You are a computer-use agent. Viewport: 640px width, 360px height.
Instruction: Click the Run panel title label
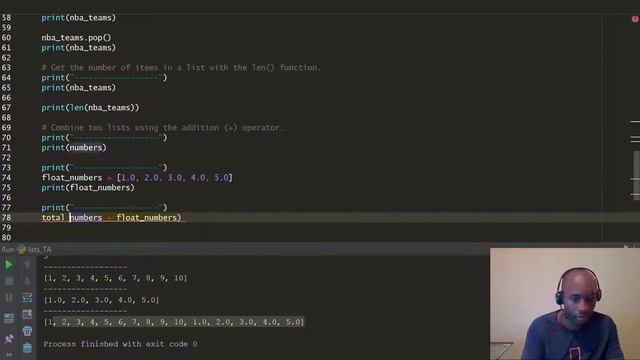pyautogui.click(x=7, y=249)
